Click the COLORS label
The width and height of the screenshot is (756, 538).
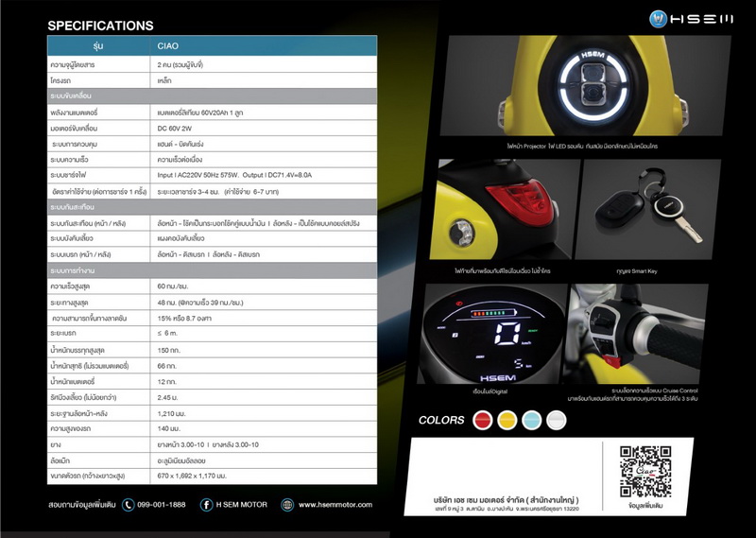pyautogui.click(x=441, y=420)
